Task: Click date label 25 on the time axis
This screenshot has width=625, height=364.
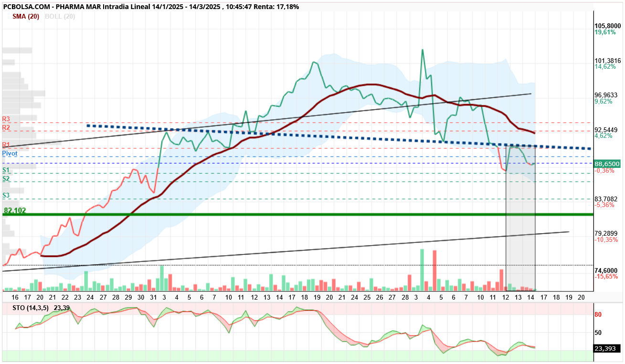Action: click(367, 297)
